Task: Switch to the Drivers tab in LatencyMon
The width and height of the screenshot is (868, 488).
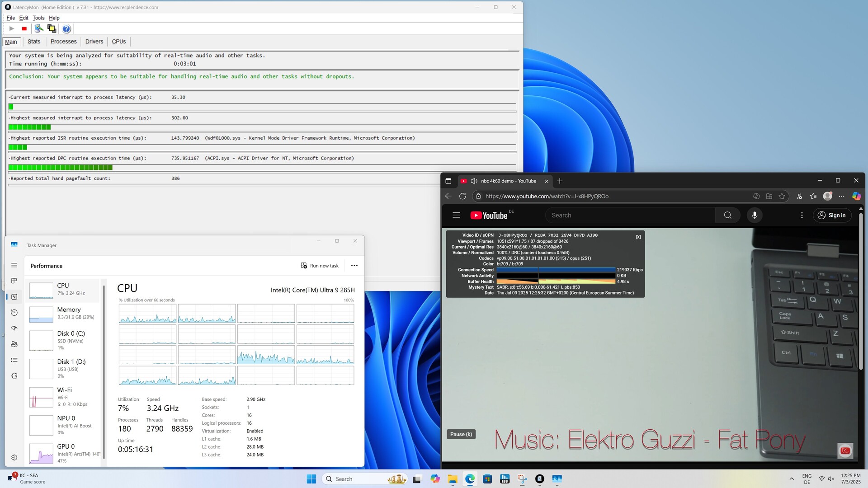Action: (94, 42)
